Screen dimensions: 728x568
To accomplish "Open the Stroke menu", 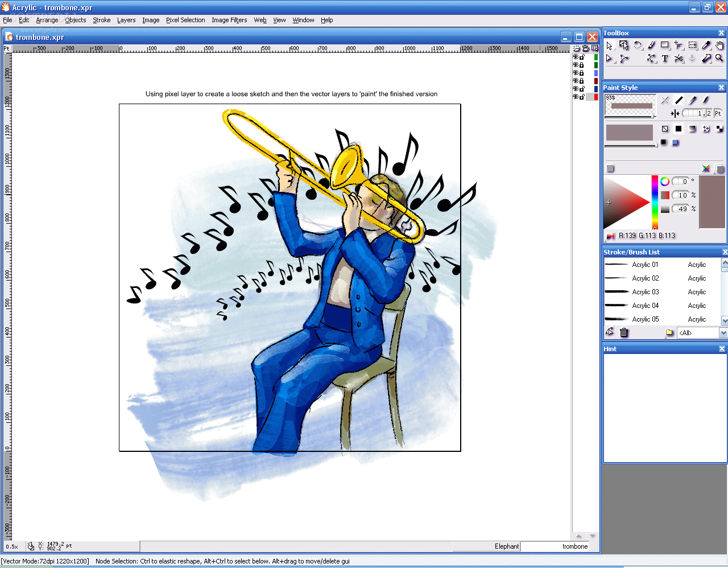I will point(102,20).
